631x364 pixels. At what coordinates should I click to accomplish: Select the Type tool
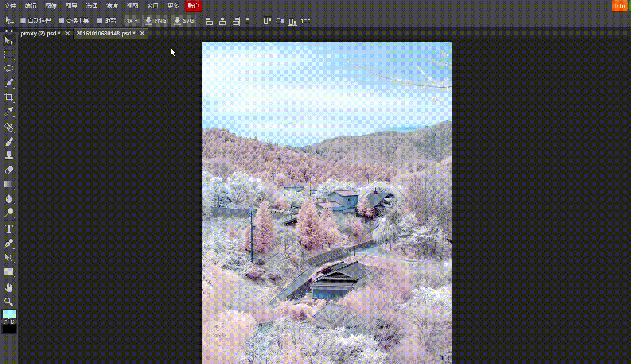(x=9, y=229)
